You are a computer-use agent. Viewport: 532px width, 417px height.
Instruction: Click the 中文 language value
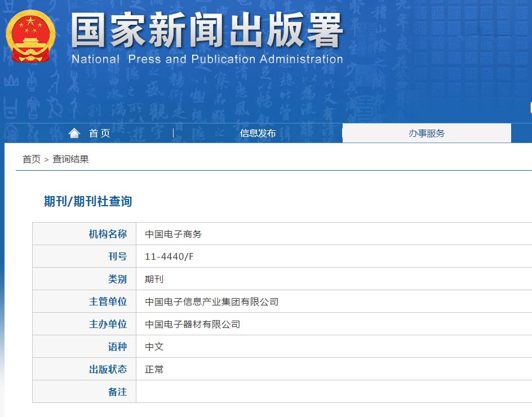(x=154, y=347)
